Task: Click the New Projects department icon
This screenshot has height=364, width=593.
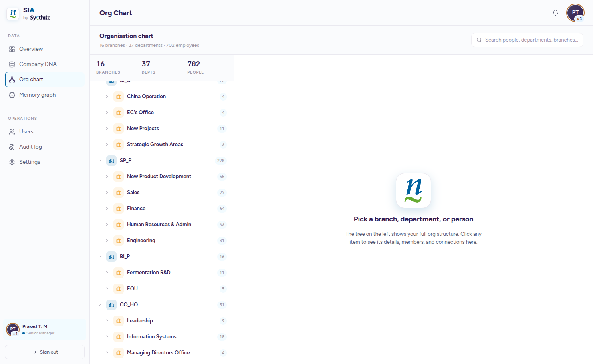Action: pyautogui.click(x=119, y=129)
